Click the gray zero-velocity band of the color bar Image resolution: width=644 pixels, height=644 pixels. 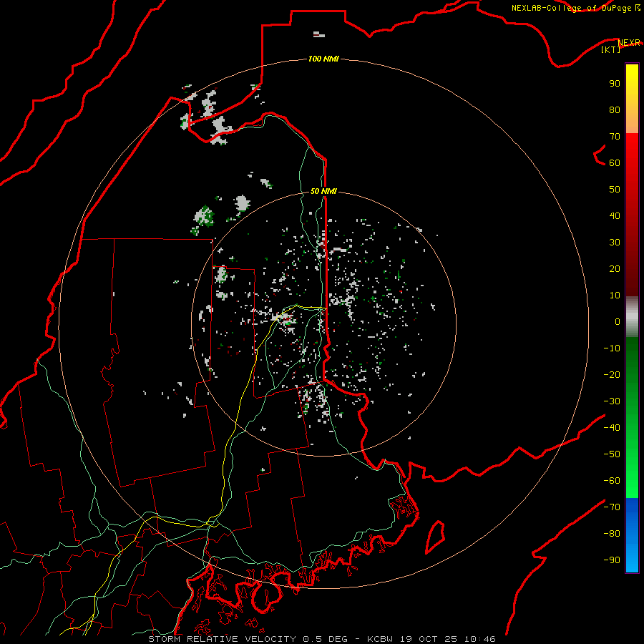tap(632, 317)
